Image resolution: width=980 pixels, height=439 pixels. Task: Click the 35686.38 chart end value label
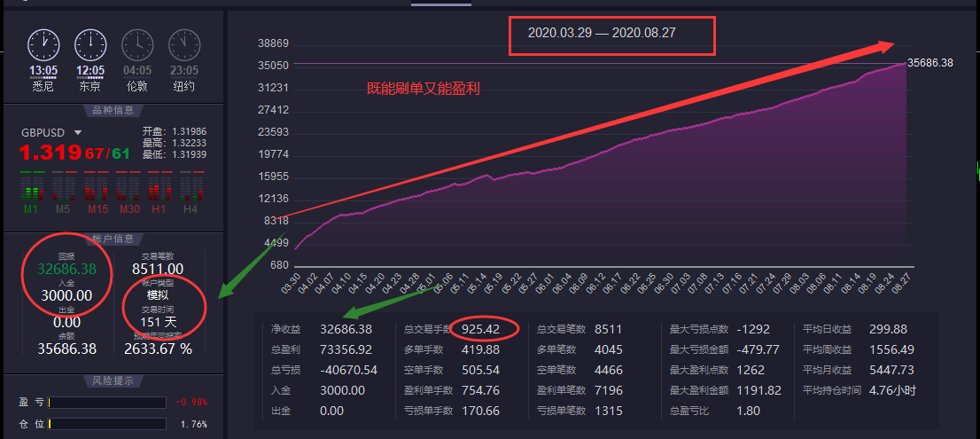pyautogui.click(x=929, y=63)
